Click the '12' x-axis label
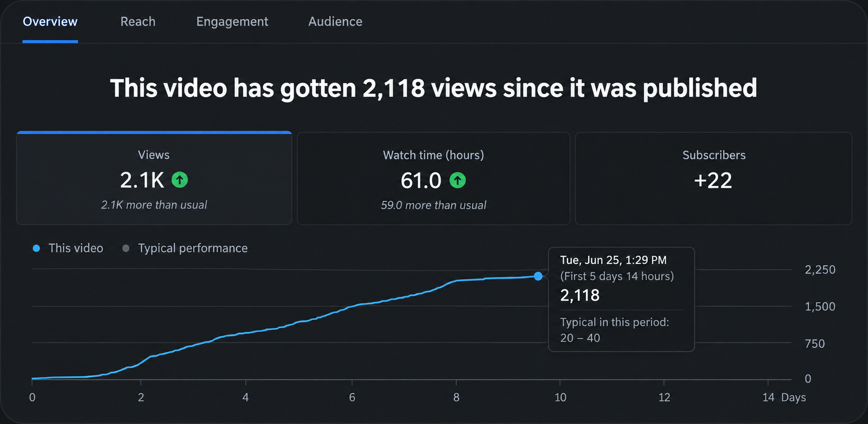The image size is (868, 424). click(x=664, y=397)
